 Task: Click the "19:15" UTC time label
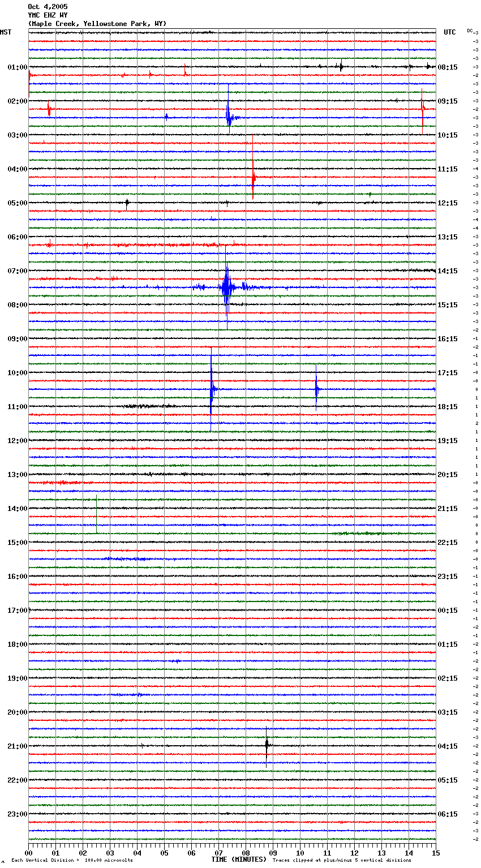448,441
